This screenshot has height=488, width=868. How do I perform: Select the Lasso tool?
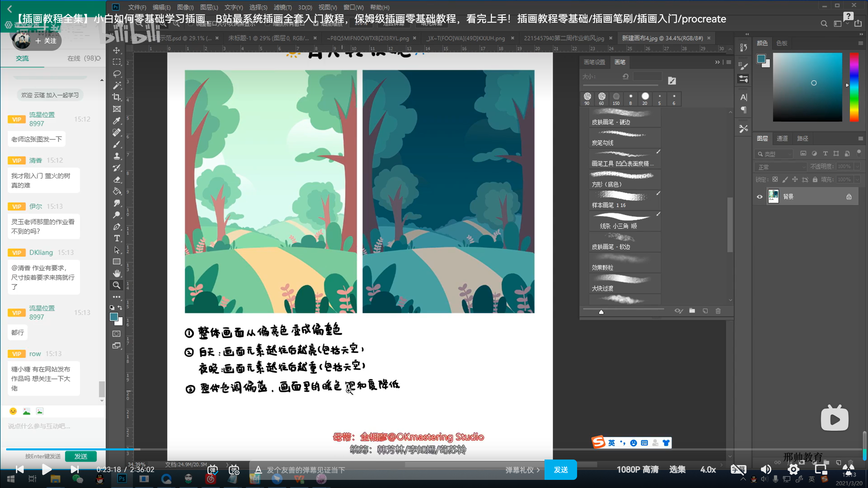coord(117,74)
